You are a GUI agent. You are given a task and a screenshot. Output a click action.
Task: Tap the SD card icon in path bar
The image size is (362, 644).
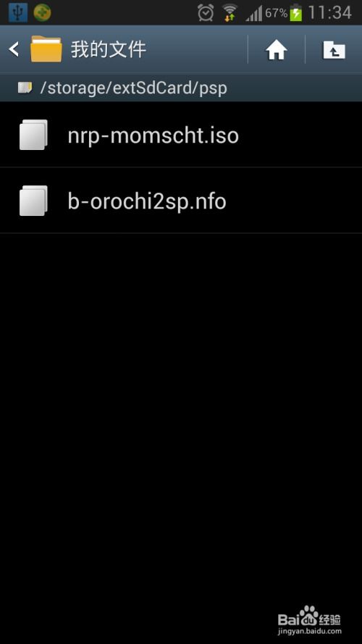pos(25,88)
